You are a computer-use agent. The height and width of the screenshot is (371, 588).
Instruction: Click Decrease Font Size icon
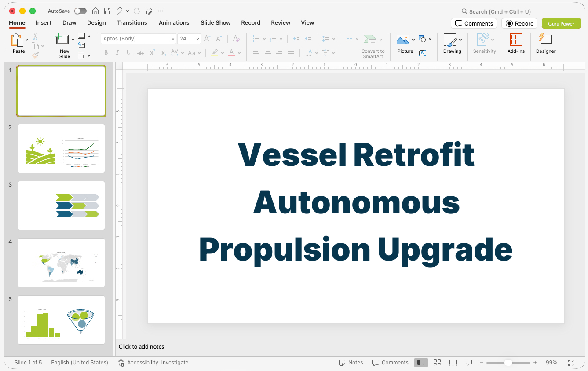click(x=219, y=39)
